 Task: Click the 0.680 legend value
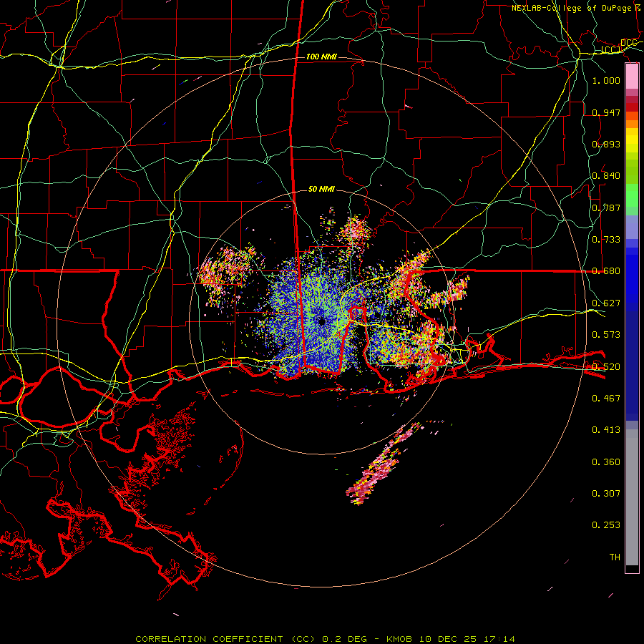click(x=606, y=271)
